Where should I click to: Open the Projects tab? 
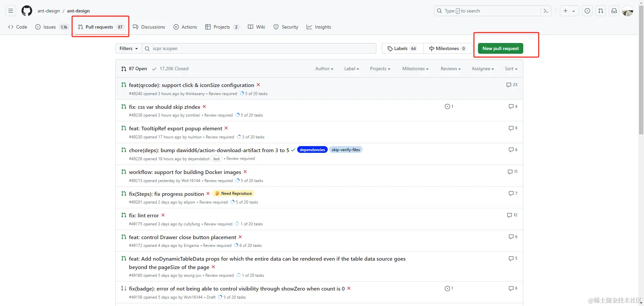[x=222, y=27]
